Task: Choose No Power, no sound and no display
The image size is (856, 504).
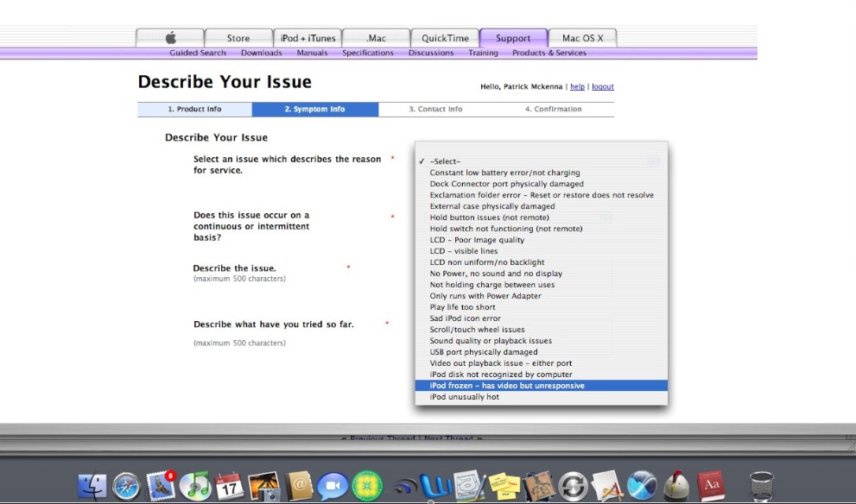Action: [x=541, y=274]
